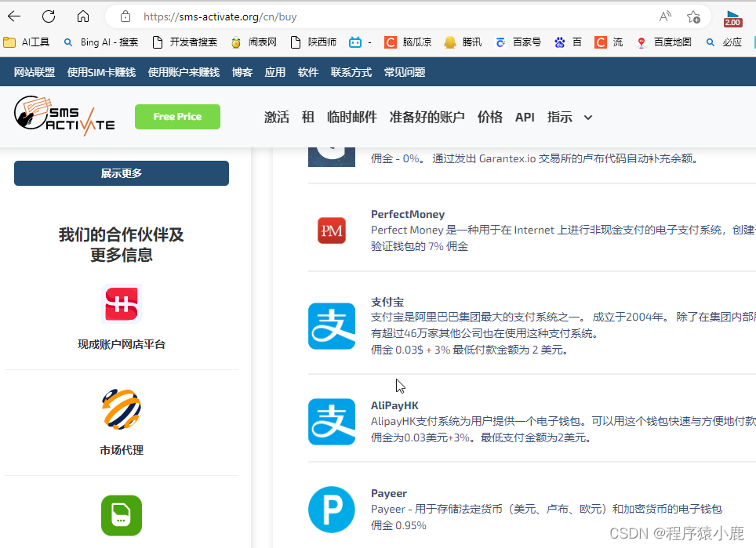Click the 展示更多 button

click(122, 173)
